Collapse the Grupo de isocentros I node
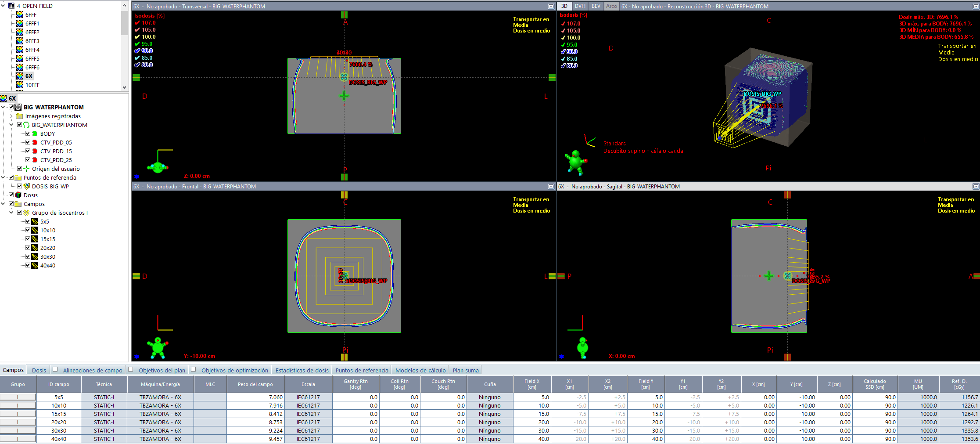Image resolution: width=980 pixels, height=444 pixels. (x=11, y=213)
